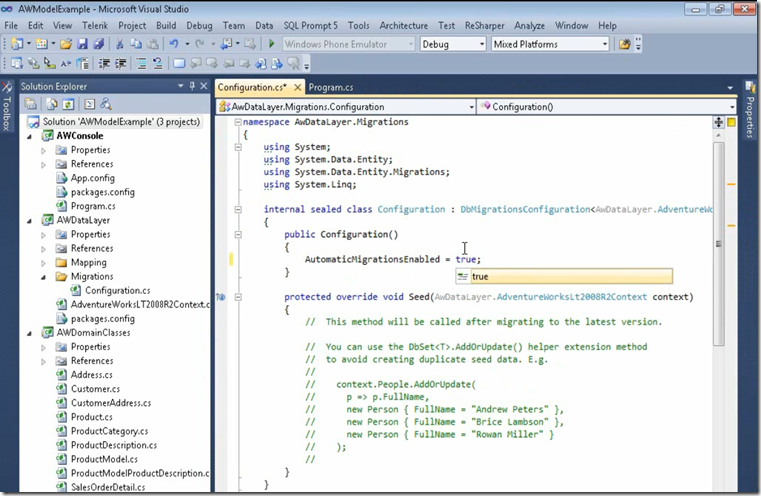Collapse the AWDataLayer project node

click(x=29, y=221)
